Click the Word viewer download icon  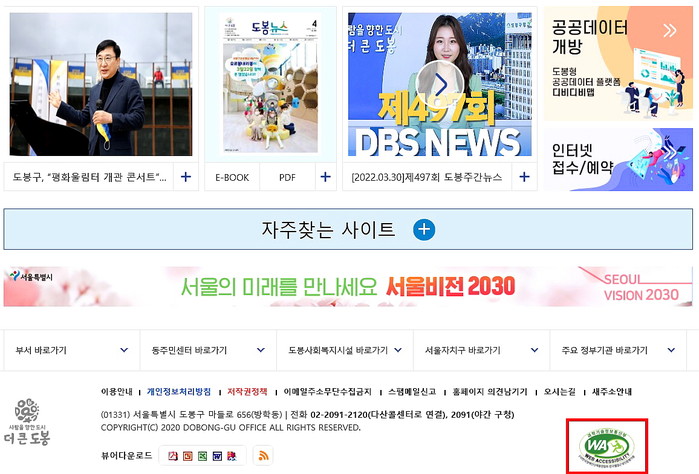click(x=218, y=456)
